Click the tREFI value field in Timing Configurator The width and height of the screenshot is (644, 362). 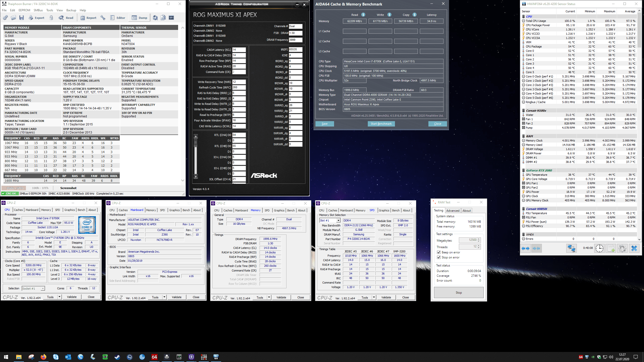(295, 50)
